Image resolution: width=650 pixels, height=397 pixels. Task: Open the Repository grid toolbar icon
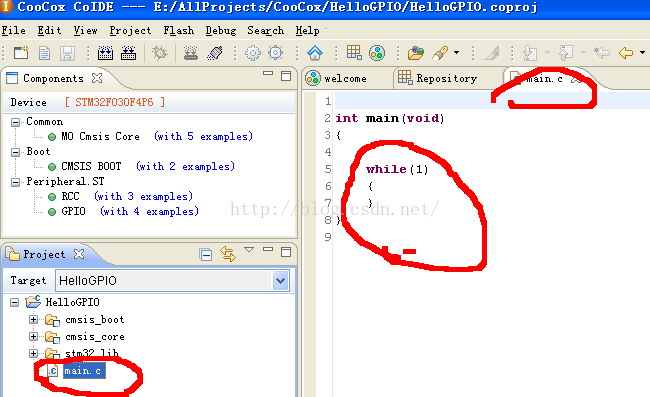(x=354, y=53)
